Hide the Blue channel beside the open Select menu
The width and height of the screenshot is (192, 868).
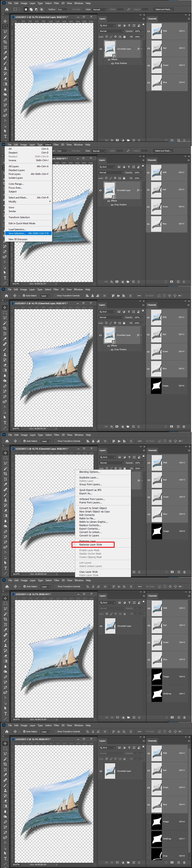[x=148, y=224]
